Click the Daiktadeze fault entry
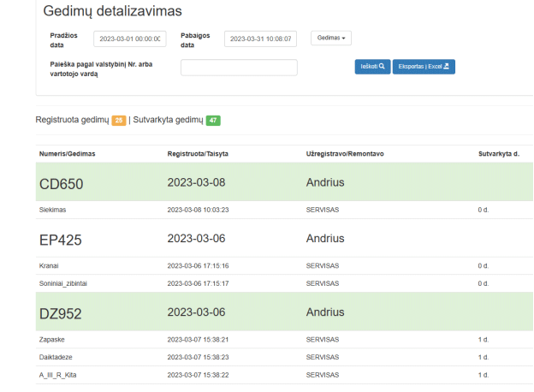The height and width of the screenshot is (392, 534). pos(56,357)
